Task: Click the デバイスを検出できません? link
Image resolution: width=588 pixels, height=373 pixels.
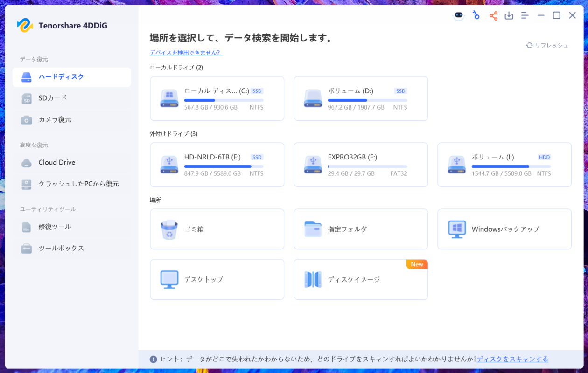Action: 186,53
